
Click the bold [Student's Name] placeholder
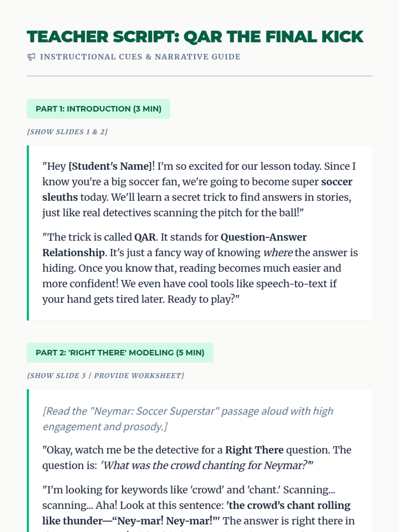click(110, 166)
